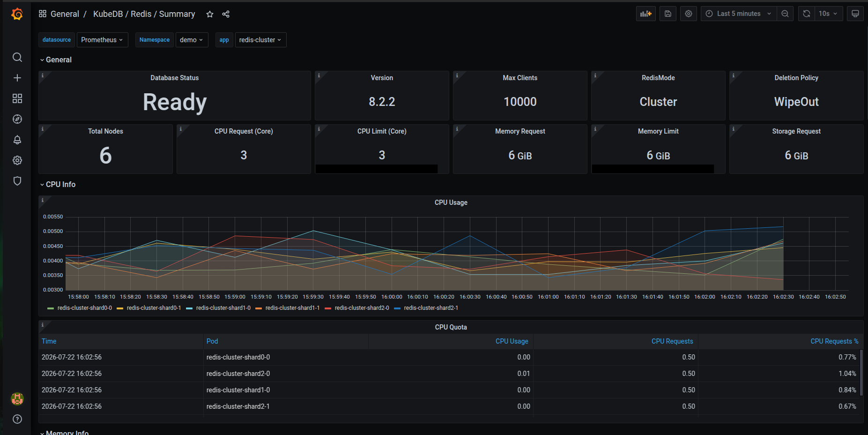This screenshot has width=868, height=435.
Task: Open the CPU Quota panel title menu
Action: [x=451, y=327]
